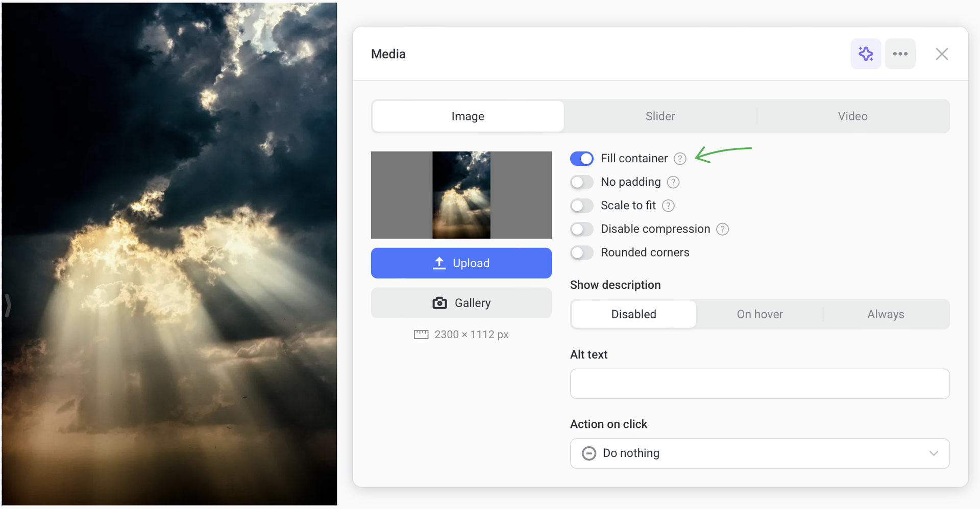Toggle Disable compression on

[581, 229]
